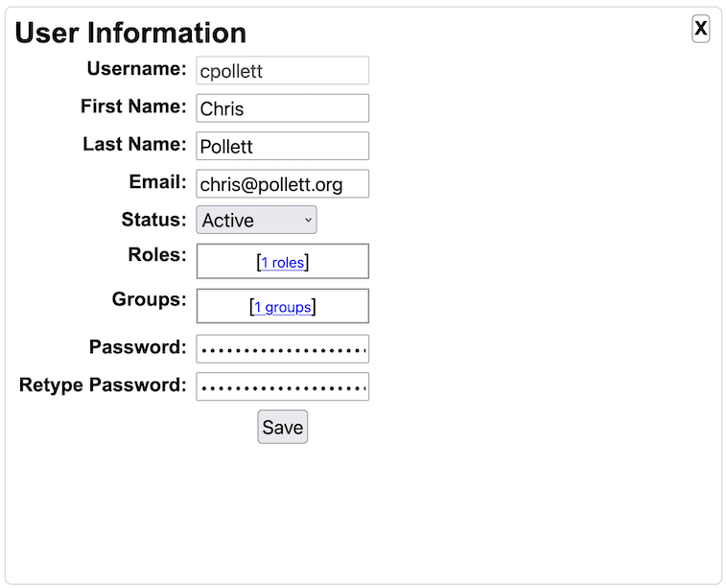Click the Email field chris@pollett.org
The width and height of the screenshot is (726, 588).
point(282,184)
